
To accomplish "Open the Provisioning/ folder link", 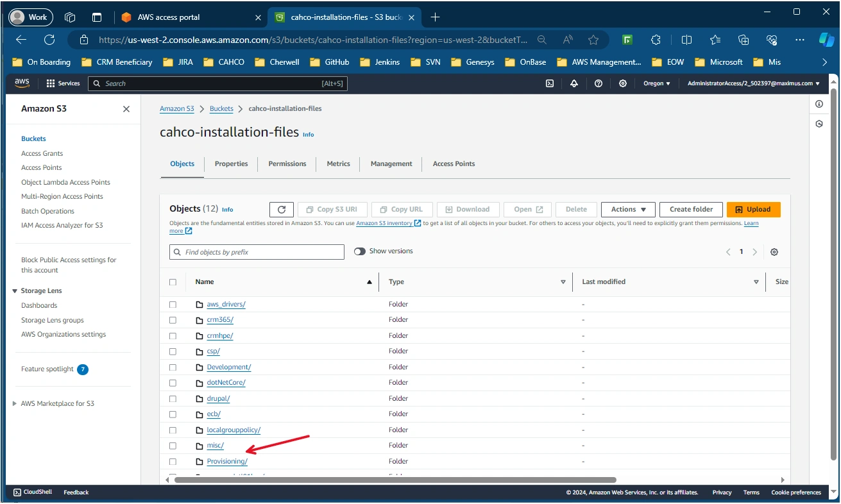I will click(x=227, y=462).
